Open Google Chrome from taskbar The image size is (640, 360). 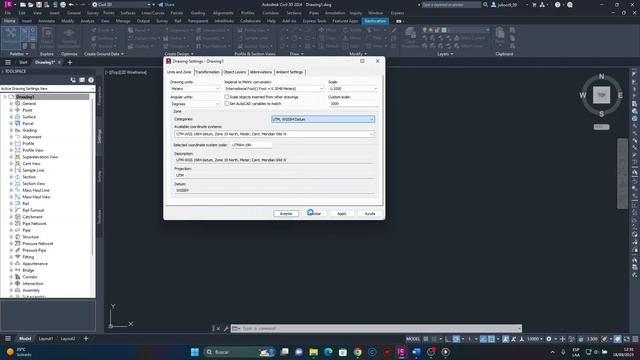358,352
